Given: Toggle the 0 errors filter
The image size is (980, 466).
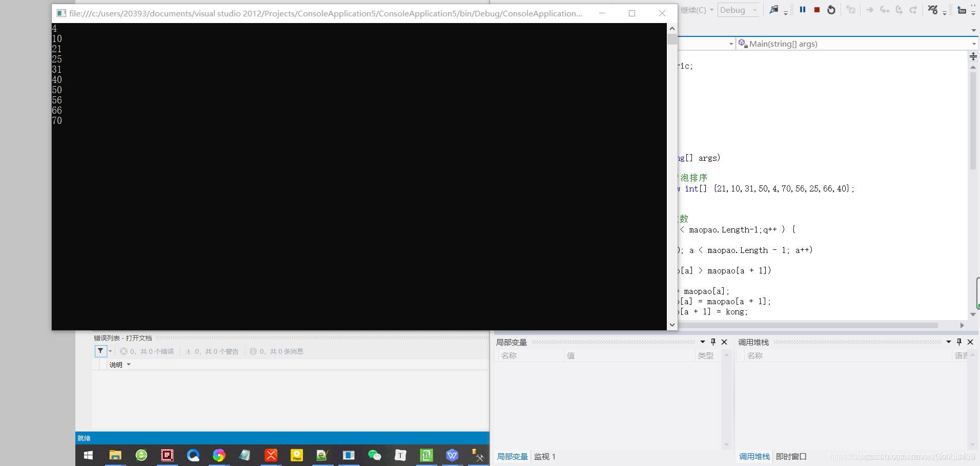Looking at the screenshot, I should [x=147, y=351].
